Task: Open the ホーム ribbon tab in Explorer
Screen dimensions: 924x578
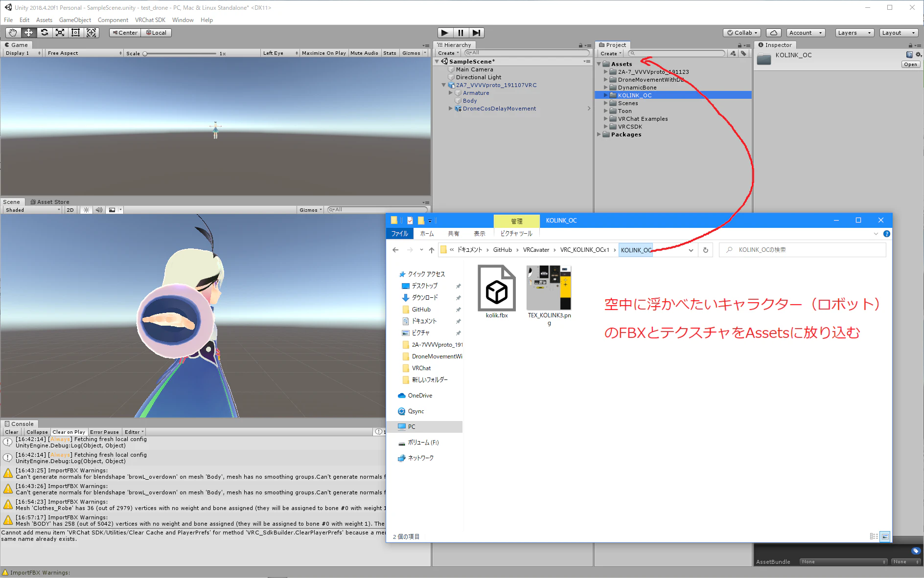Action: point(427,234)
